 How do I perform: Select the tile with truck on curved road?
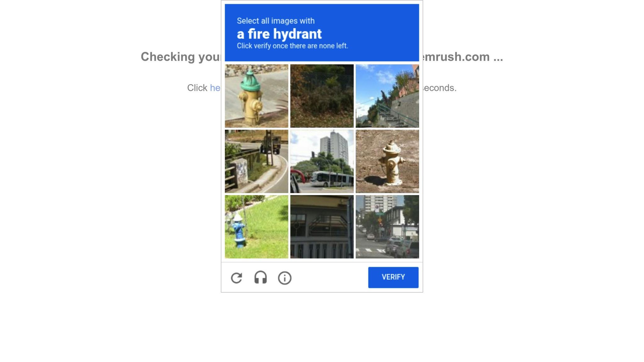[257, 162]
